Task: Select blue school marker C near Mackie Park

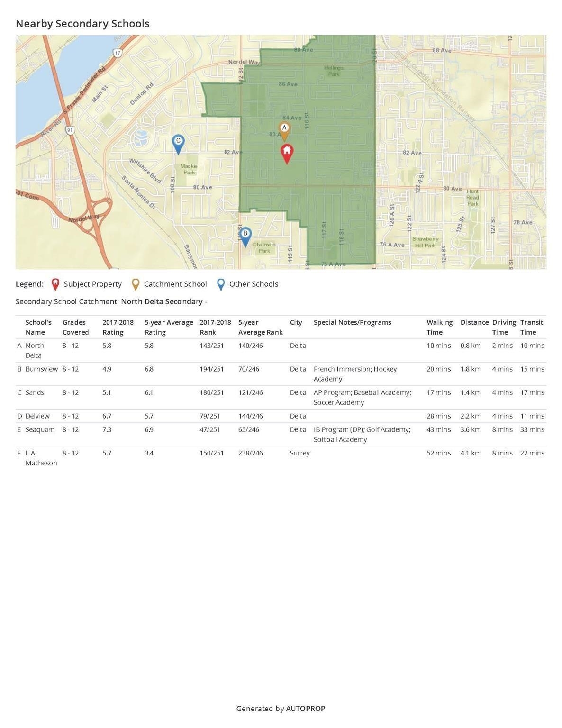Action: [x=178, y=144]
